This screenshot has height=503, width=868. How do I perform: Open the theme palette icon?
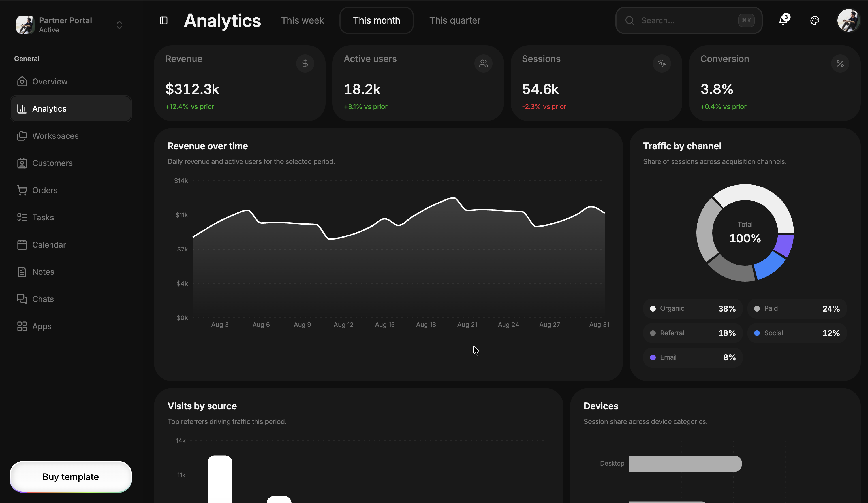click(x=814, y=21)
